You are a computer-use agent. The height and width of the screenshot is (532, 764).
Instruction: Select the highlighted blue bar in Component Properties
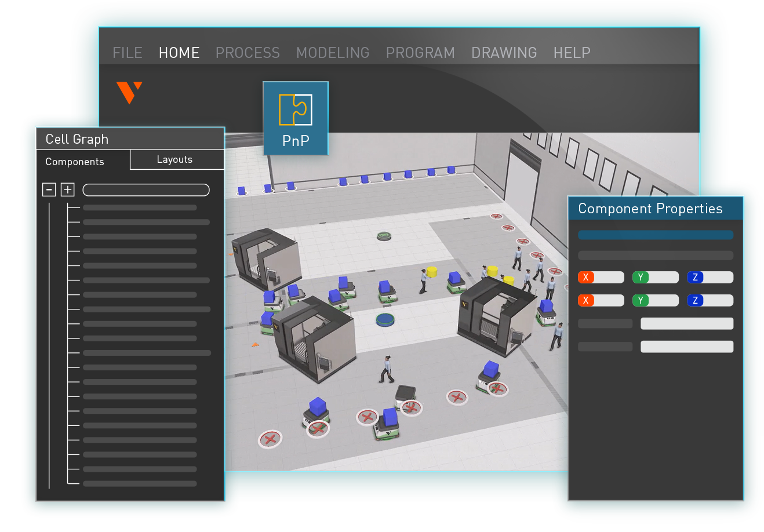coord(656,235)
